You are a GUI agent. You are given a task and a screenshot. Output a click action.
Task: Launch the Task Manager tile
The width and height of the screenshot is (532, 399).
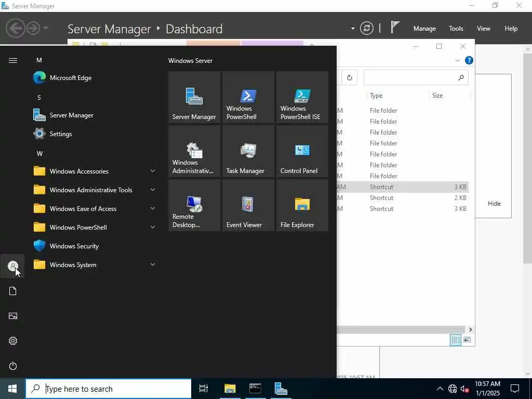coord(248,151)
